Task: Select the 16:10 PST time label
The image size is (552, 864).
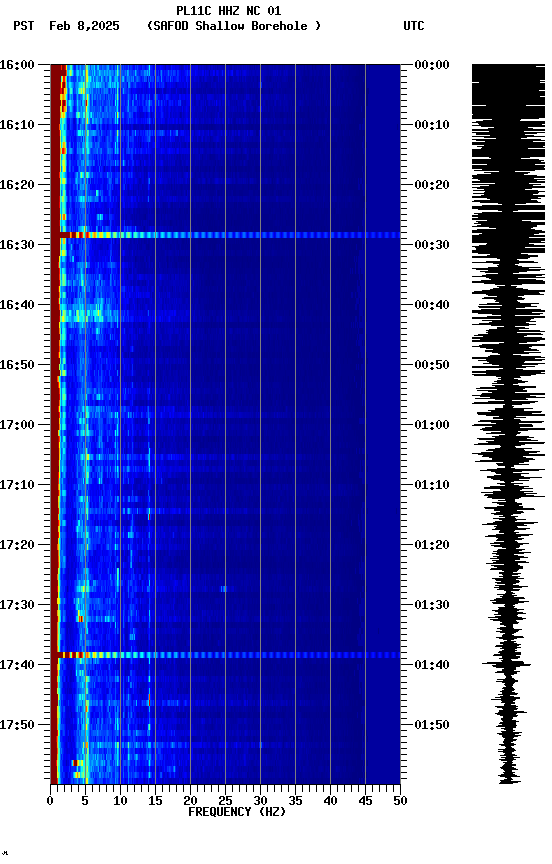Action: (17, 125)
